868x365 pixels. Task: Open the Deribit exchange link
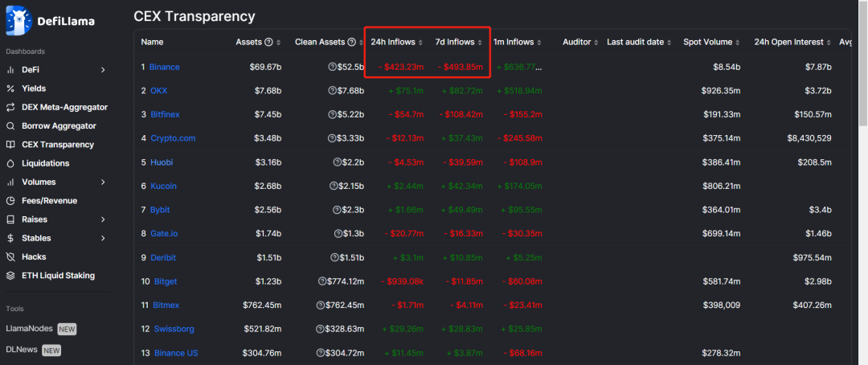coord(162,257)
